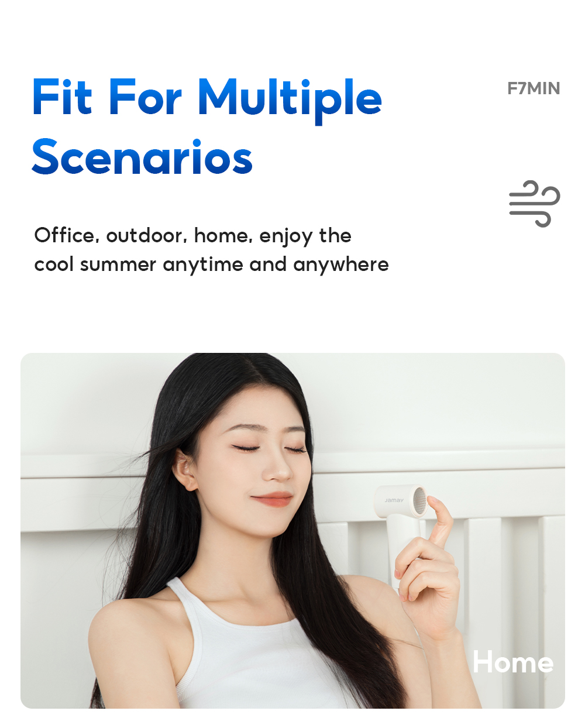This screenshot has width=585, height=728.
Task: Click the F7MIN model label
Action: point(534,88)
